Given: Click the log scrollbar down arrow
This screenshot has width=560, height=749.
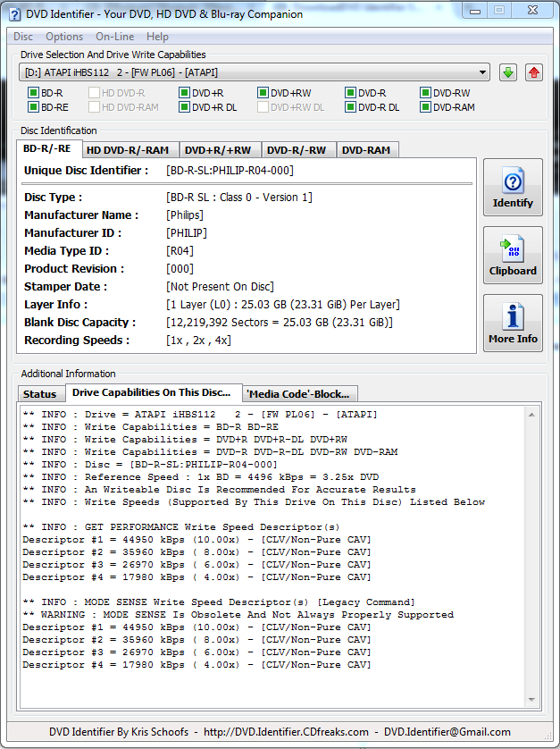Looking at the screenshot, I should pos(531,700).
